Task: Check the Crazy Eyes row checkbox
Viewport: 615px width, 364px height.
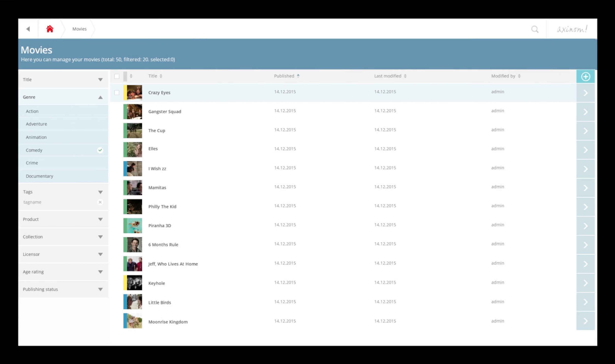Action: click(117, 93)
